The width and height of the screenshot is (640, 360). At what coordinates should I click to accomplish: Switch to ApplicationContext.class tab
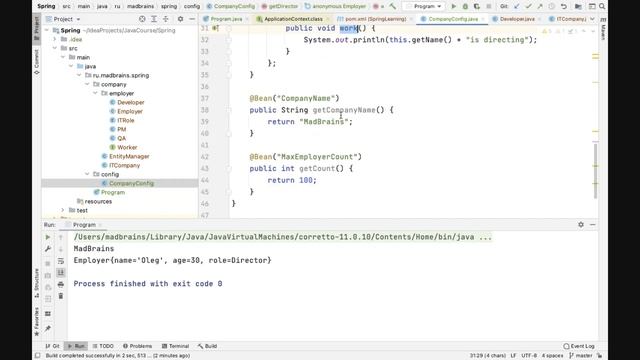[293, 19]
